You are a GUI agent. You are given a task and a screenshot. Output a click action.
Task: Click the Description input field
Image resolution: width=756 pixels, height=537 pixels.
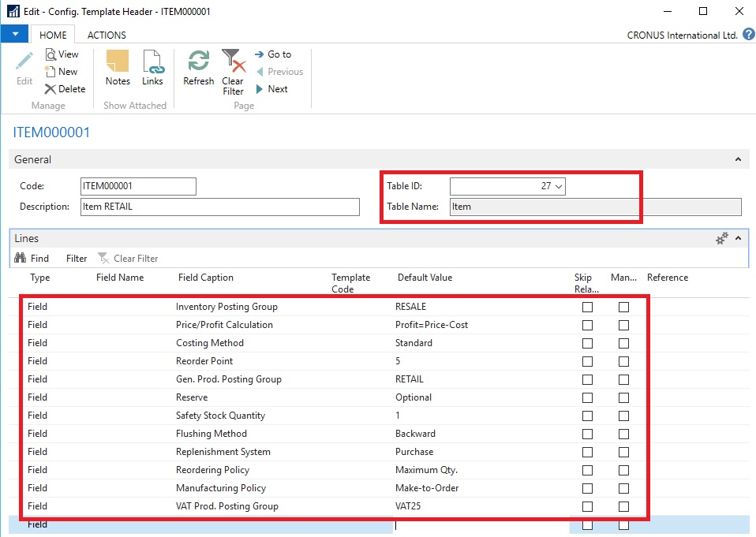click(220, 207)
